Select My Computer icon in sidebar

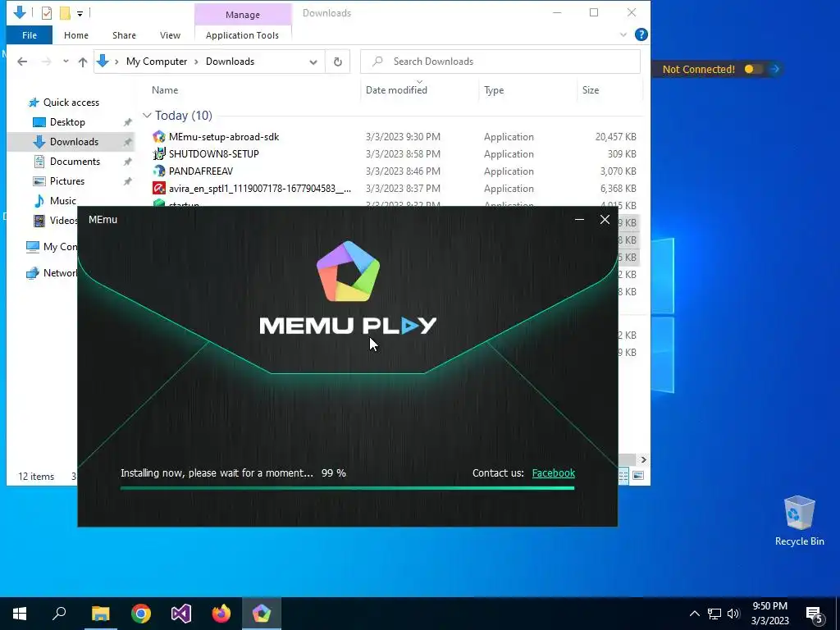click(x=33, y=246)
